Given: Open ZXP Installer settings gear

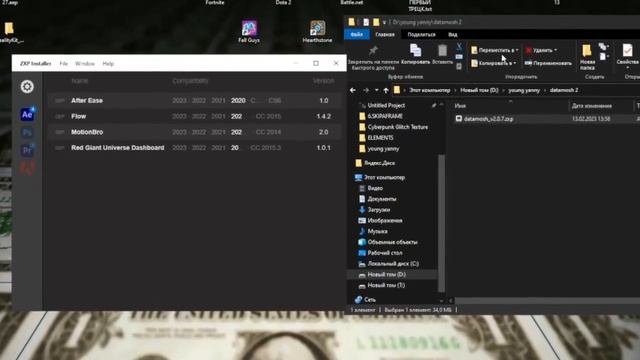Looking at the screenshot, I should pos(27,87).
